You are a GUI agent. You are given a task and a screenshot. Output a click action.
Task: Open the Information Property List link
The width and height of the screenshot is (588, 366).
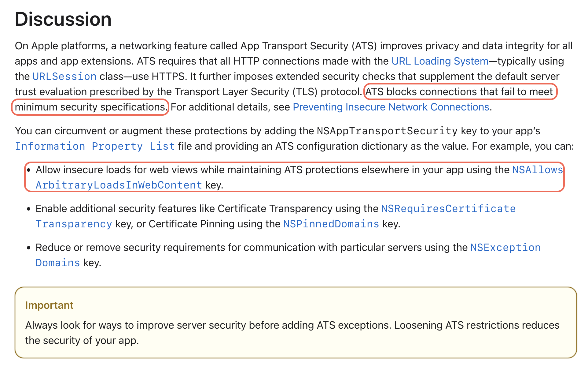95,146
